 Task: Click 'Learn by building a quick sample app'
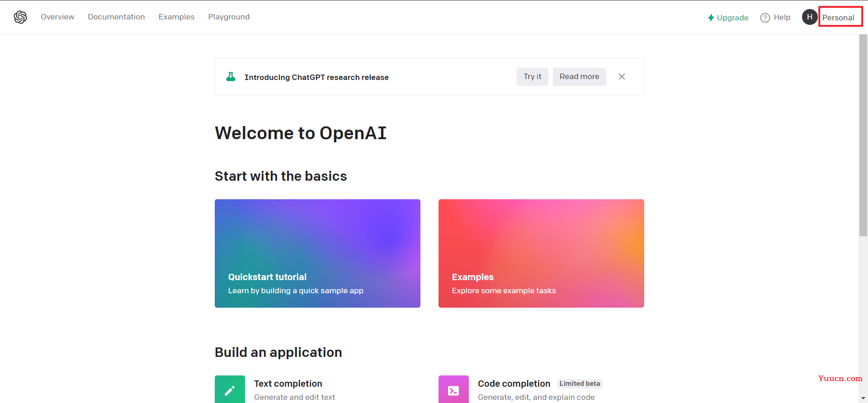[296, 291]
